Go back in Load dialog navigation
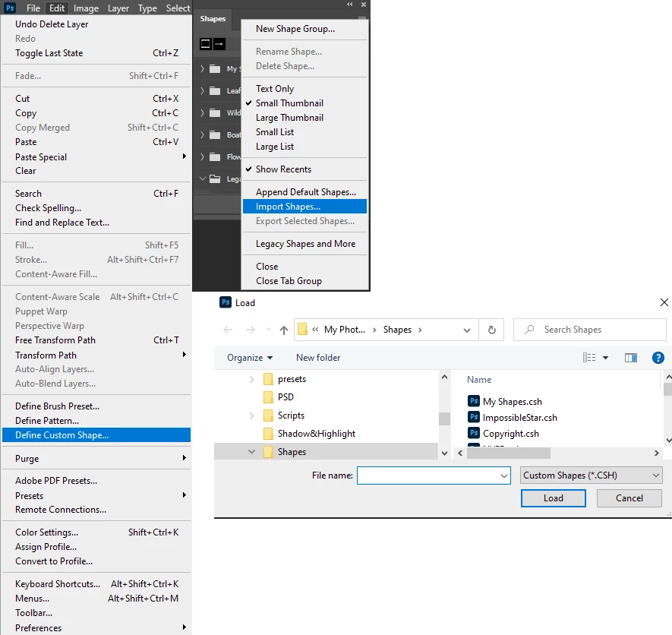Screen dimensions: 672x635 (228, 330)
